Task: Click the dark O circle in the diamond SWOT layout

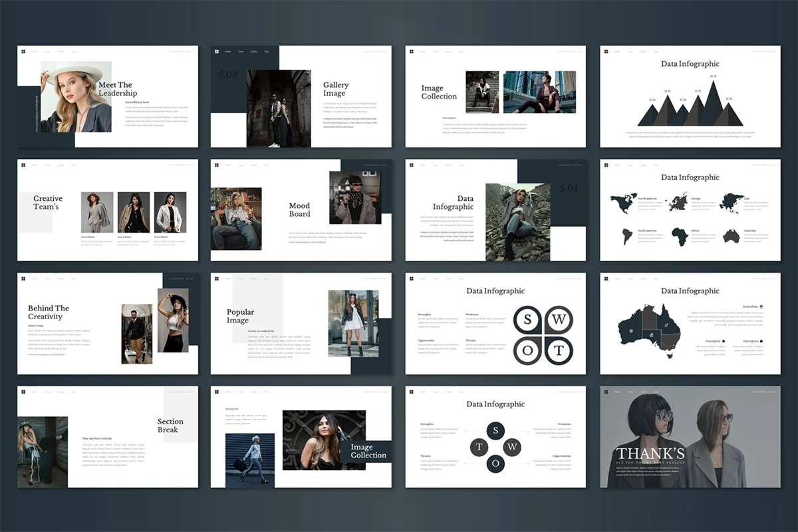Action: pos(495,463)
